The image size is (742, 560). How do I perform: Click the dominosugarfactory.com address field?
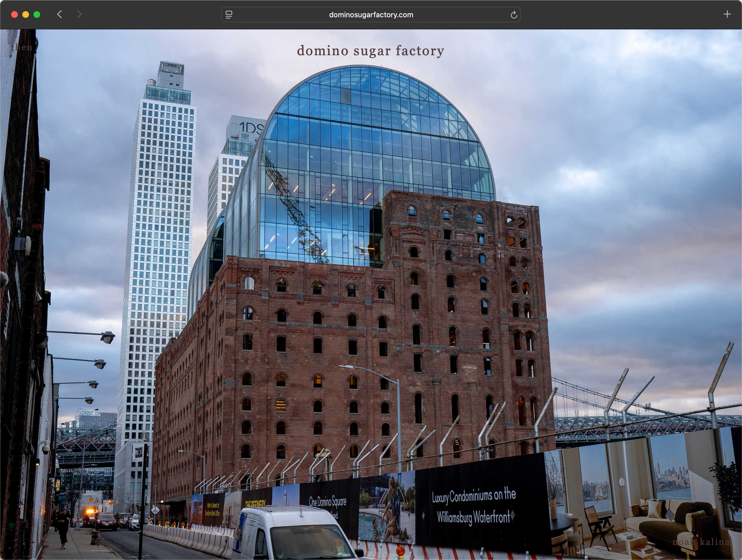pyautogui.click(x=371, y=15)
